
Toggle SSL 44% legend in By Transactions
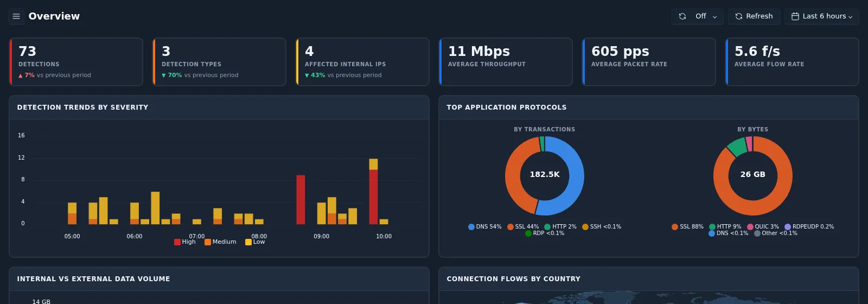[x=523, y=227]
